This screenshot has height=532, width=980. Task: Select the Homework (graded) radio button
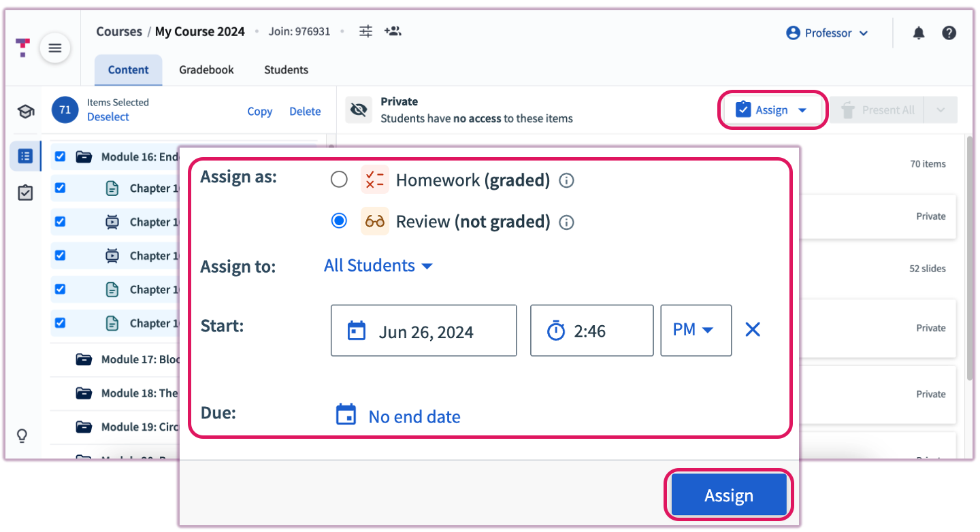(x=339, y=179)
